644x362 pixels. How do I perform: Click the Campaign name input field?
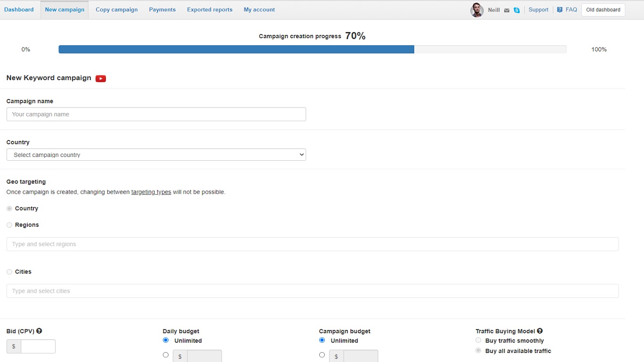pos(156,114)
